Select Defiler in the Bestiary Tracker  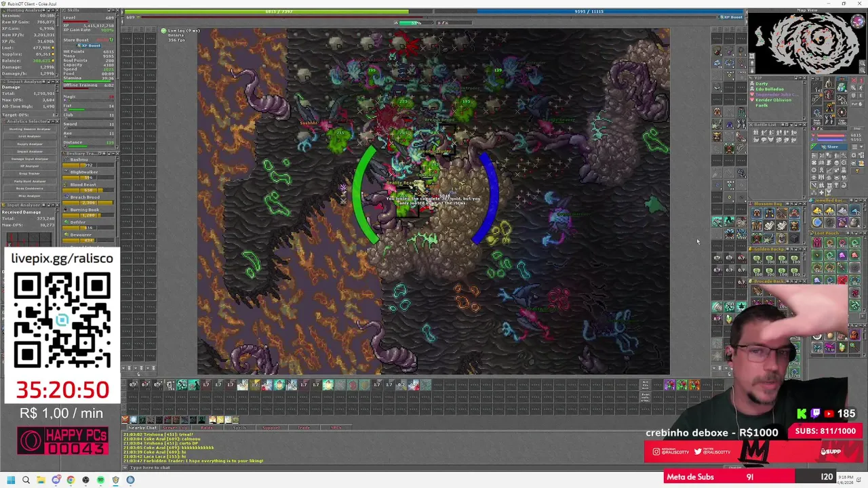point(78,222)
